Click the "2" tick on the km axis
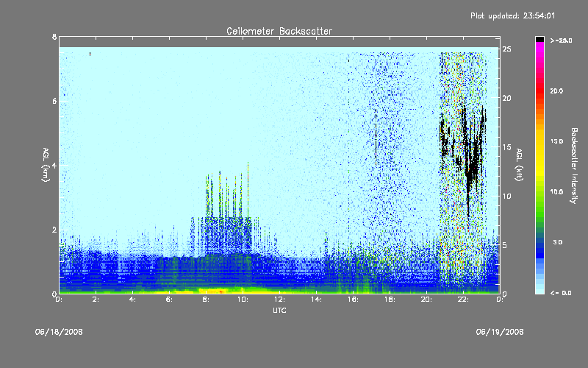This screenshot has height=368, width=588. (54, 230)
